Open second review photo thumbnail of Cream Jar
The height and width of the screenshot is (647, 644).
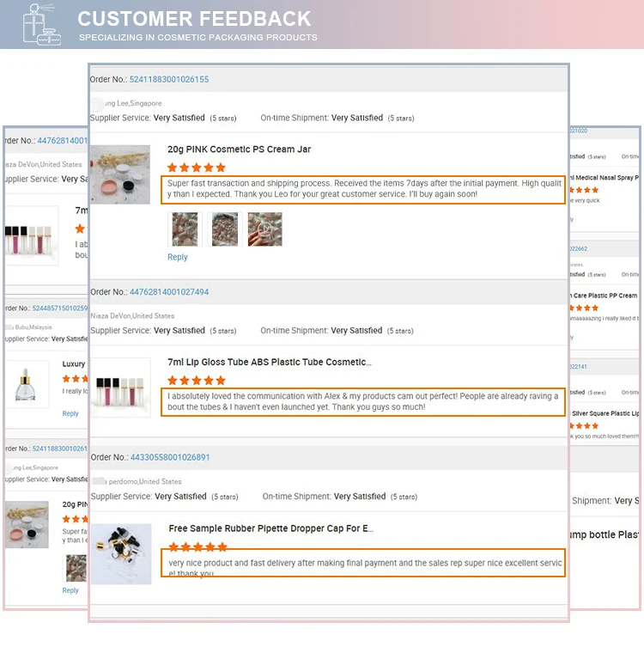225,229
